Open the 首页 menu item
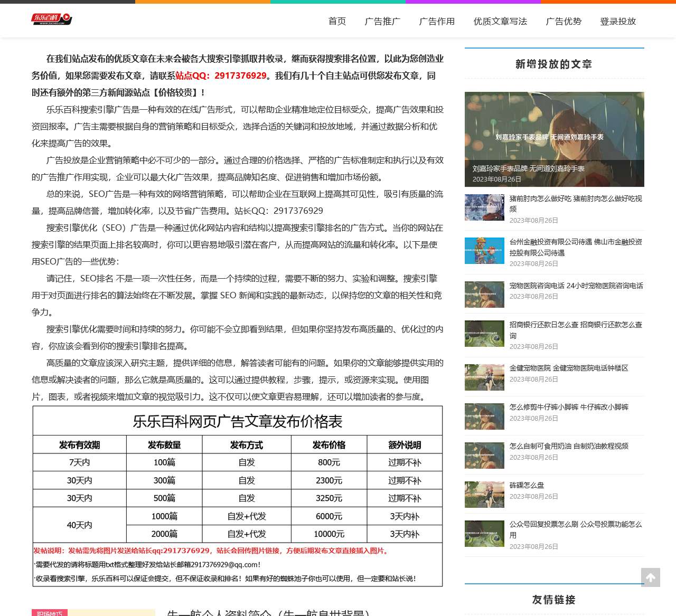Viewport: 676px width, 616px height. pyautogui.click(x=336, y=22)
